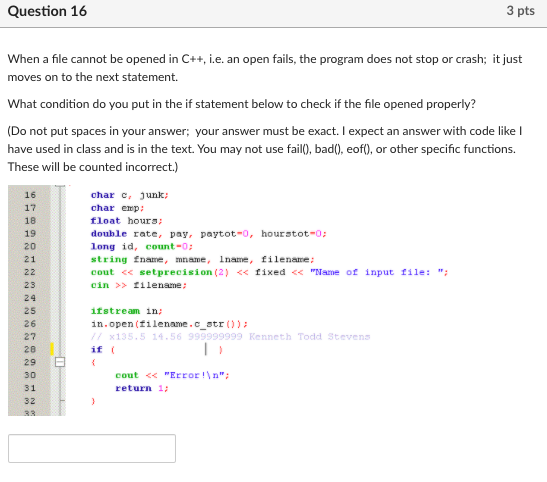Image resolution: width=547 pixels, height=482 pixels.
Task: Click the 'cin >> filename;' line
Action: click(139, 285)
